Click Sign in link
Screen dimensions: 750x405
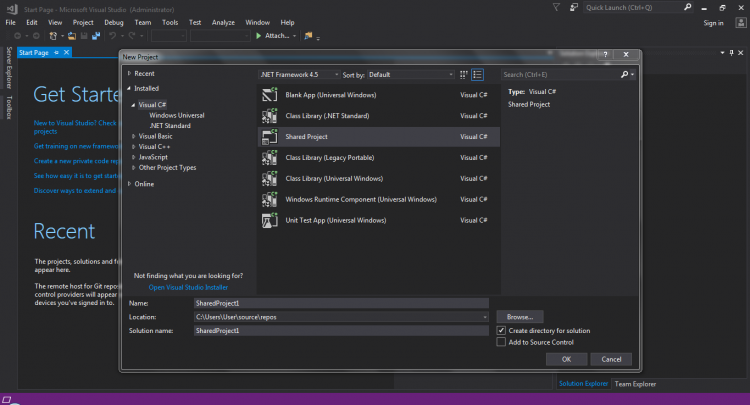pos(713,23)
